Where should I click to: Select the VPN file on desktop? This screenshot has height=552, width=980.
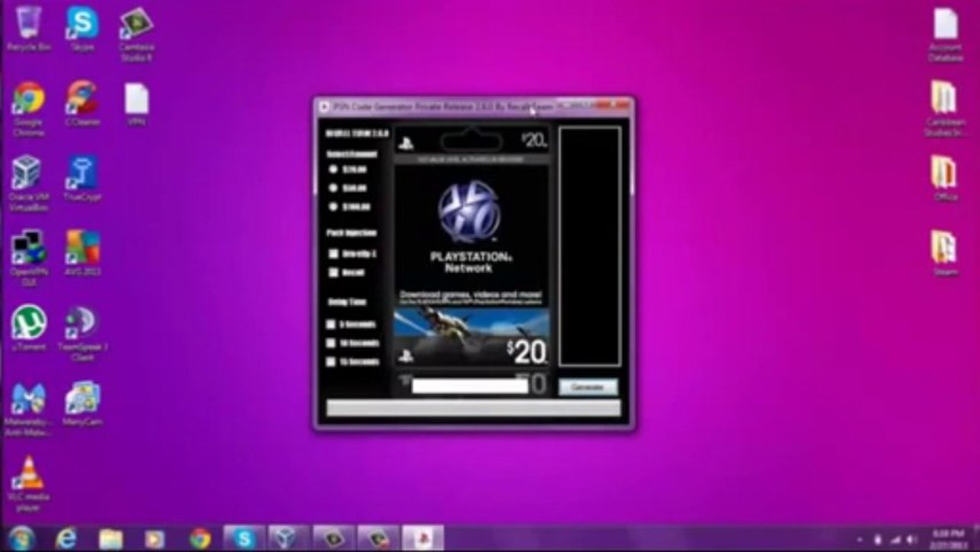pyautogui.click(x=136, y=103)
